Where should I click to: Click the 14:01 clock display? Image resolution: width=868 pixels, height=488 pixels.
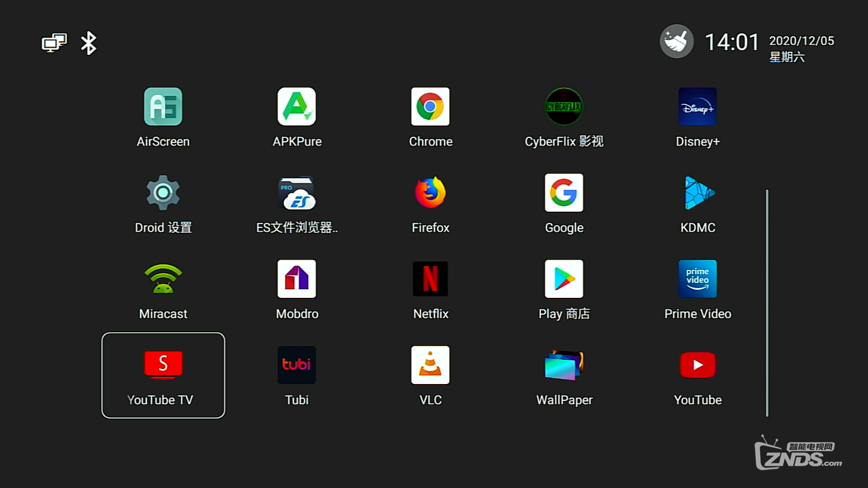click(732, 42)
